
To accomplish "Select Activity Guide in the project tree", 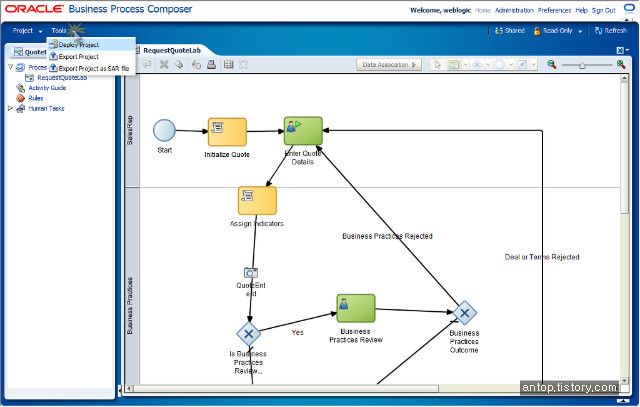I will point(47,88).
